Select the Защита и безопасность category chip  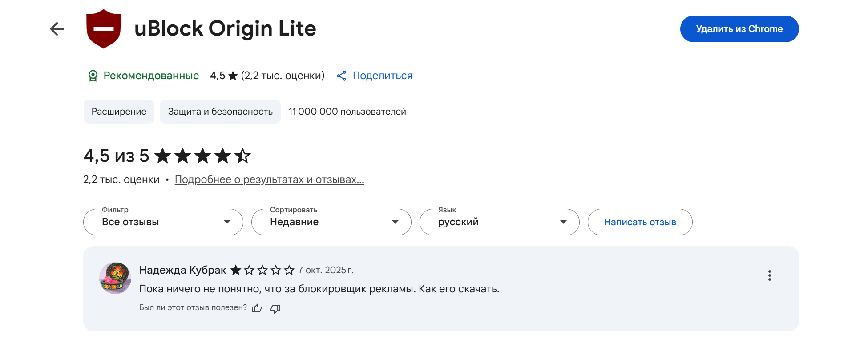pos(220,112)
